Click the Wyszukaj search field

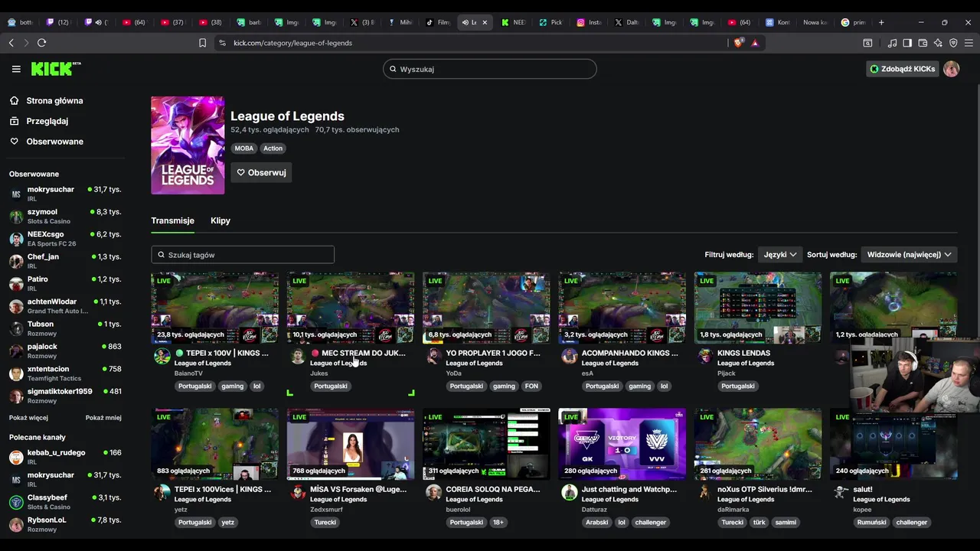pyautogui.click(x=490, y=69)
